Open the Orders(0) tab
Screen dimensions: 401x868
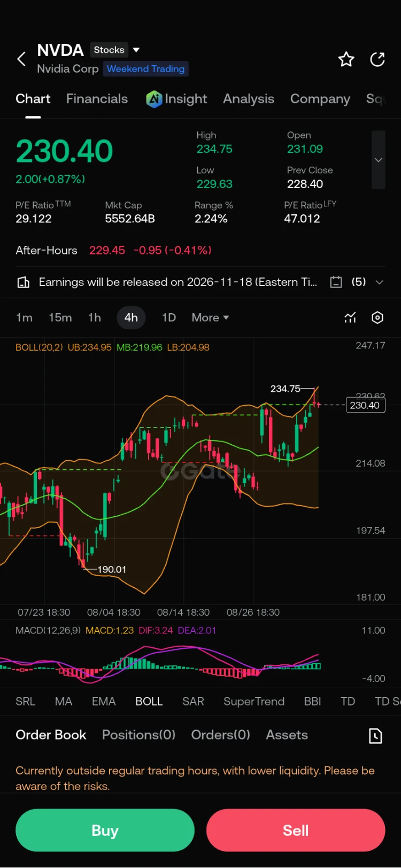tap(220, 735)
